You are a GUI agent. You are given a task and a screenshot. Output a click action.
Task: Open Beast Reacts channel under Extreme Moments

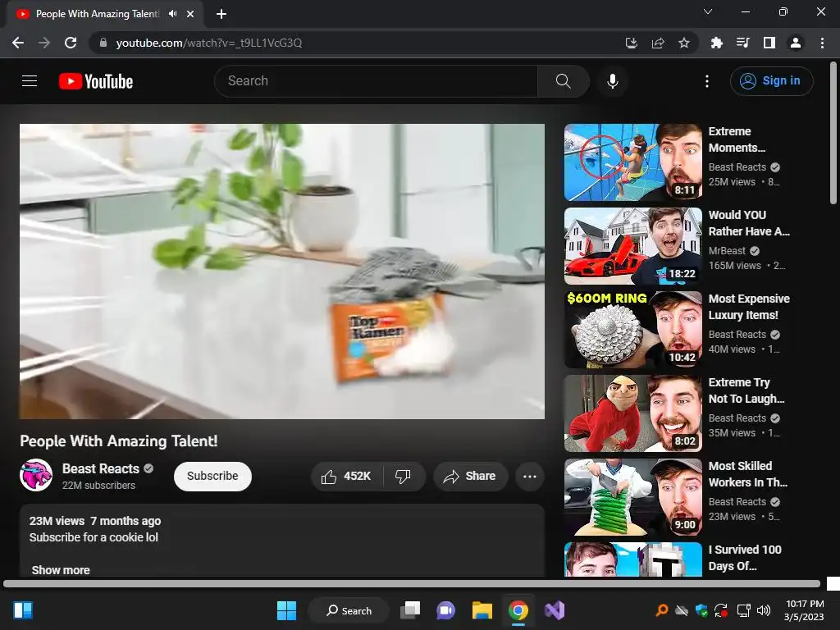click(737, 167)
